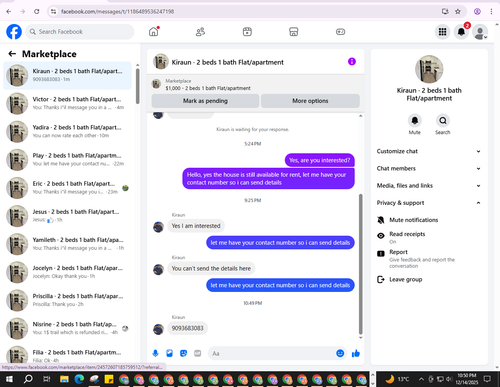Click More options button
The width and height of the screenshot is (500, 387).
[x=310, y=101]
